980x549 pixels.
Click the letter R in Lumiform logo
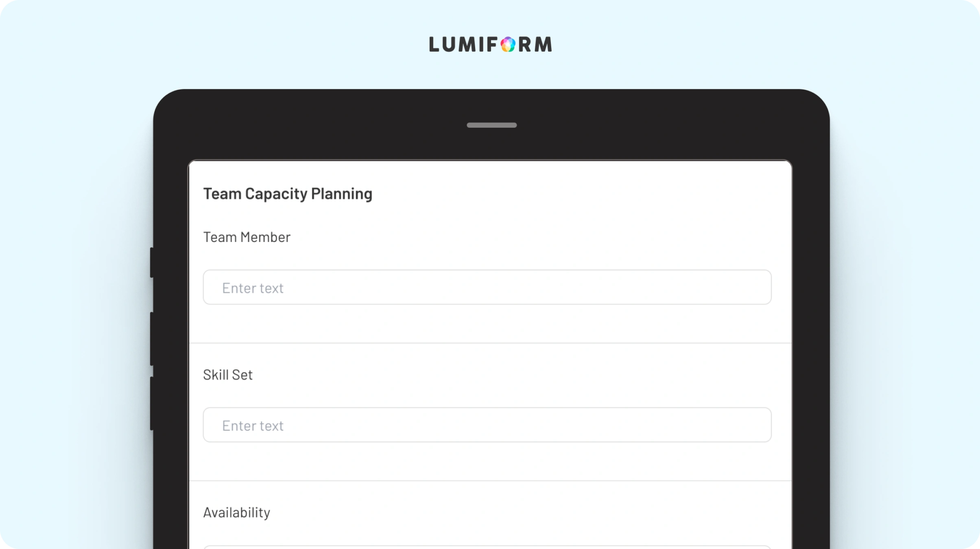point(524,44)
